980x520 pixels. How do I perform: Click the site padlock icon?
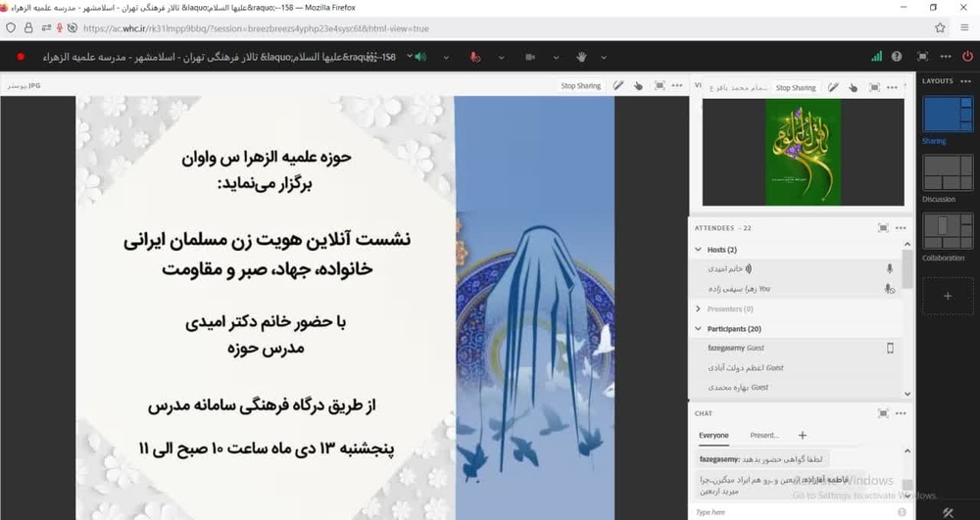(28, 28)
